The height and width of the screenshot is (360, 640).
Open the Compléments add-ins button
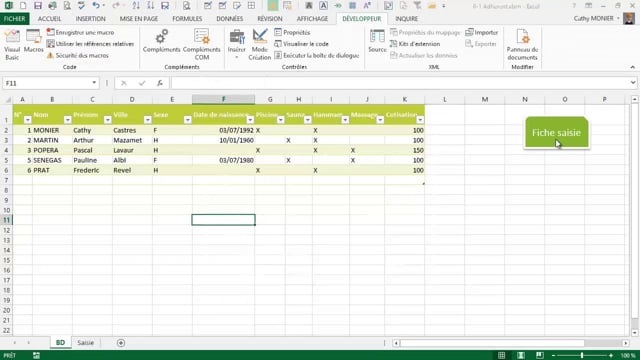(161, 41)
